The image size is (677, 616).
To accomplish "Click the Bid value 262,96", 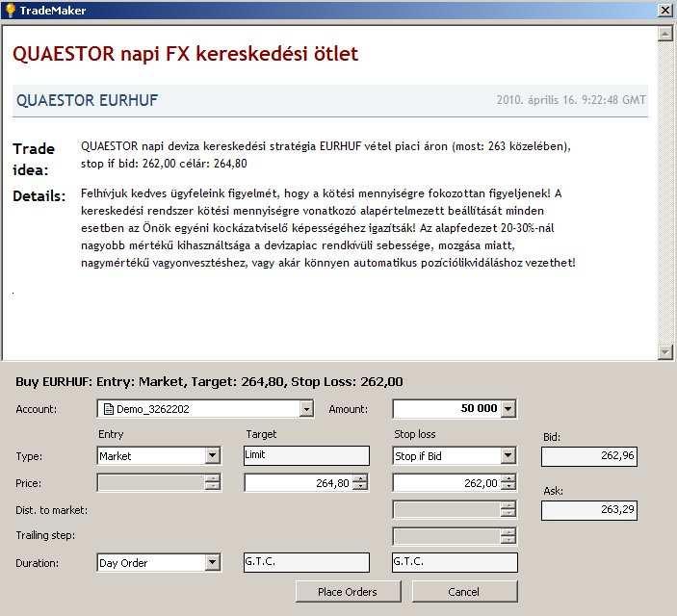I will (589, 456).
